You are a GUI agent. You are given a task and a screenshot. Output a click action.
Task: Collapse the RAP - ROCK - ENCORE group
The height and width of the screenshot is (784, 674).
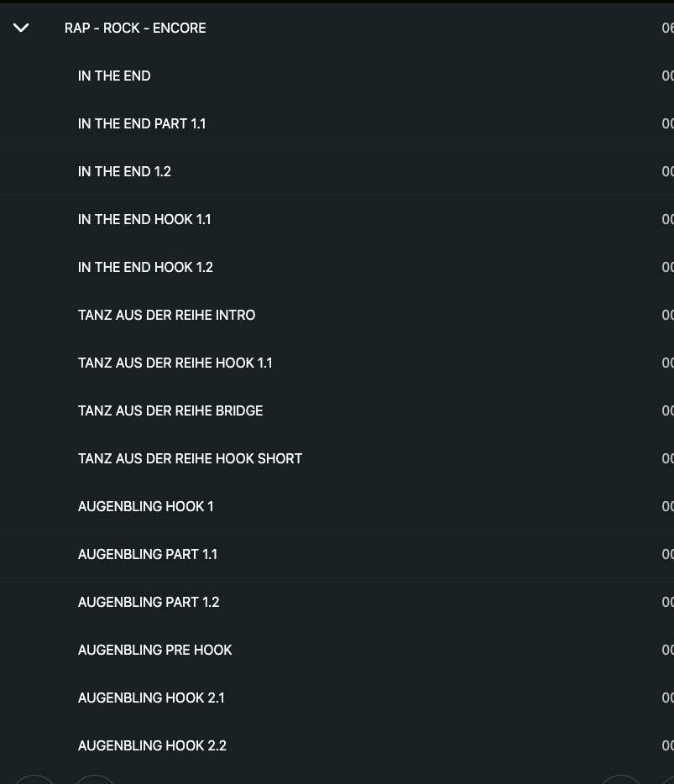tap(21, 28)
